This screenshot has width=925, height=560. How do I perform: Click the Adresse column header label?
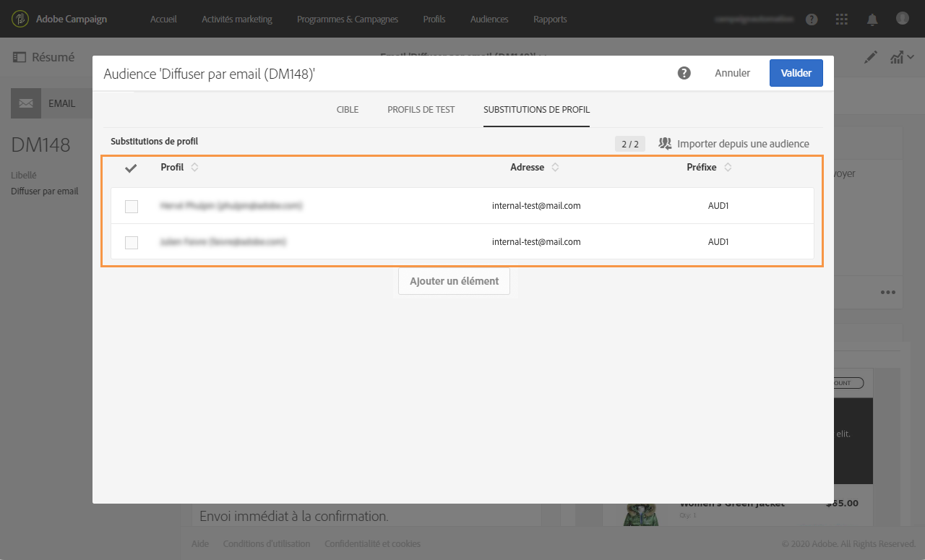pos(528,168)
